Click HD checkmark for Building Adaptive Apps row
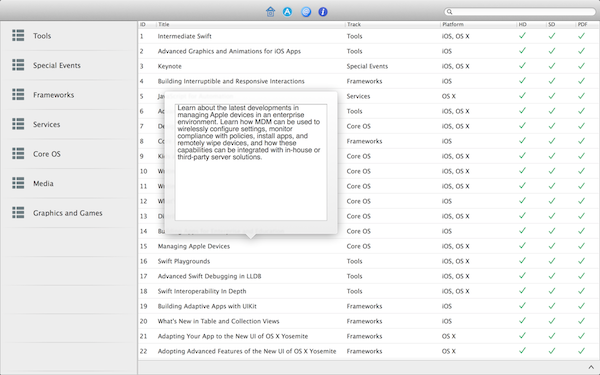 (522, 306)
